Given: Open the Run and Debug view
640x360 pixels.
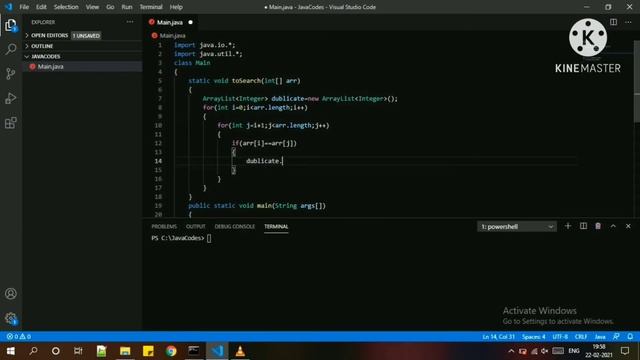Looking at the screenshot, I should click(11, 98).
